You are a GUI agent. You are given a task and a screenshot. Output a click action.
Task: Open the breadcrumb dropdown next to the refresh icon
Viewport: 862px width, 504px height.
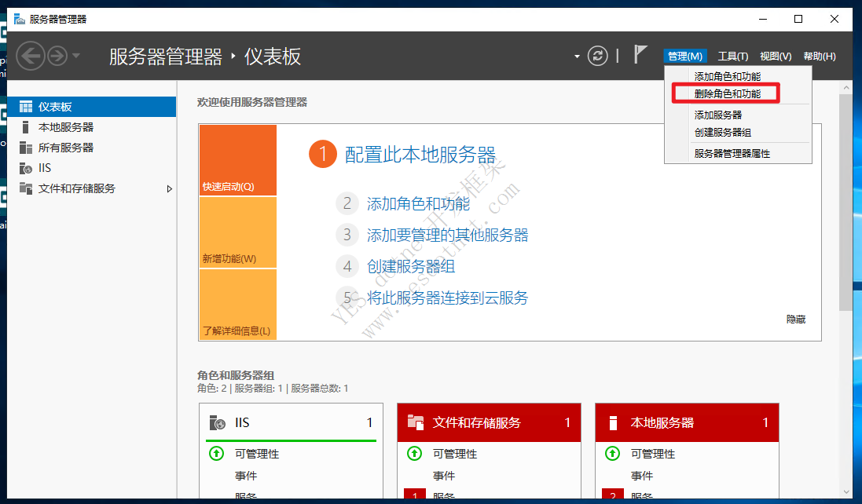pyautogui.click(x=576, y=56)
